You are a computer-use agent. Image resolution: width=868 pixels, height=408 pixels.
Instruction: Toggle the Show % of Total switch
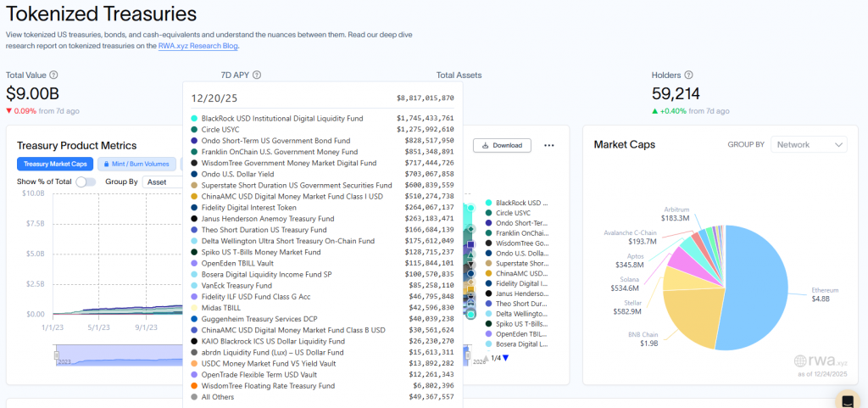[x=86, y=182]
